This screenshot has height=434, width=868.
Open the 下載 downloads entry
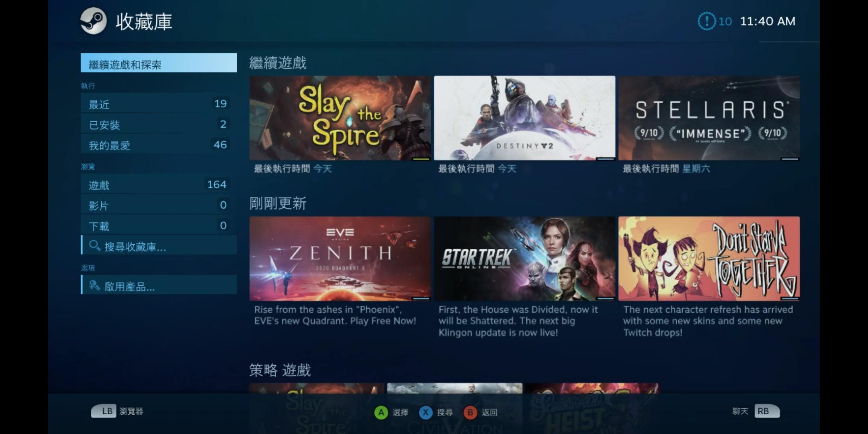coord(159,225)
